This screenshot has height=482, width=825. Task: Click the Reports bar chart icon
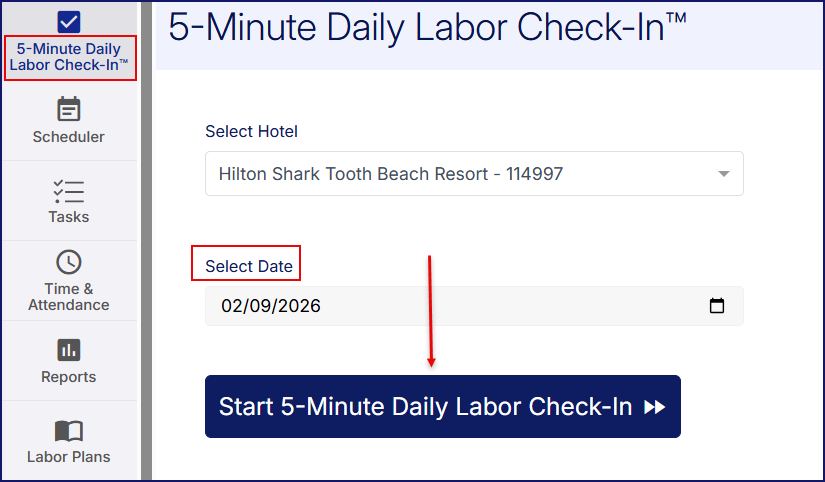click(x=68, y=350)
